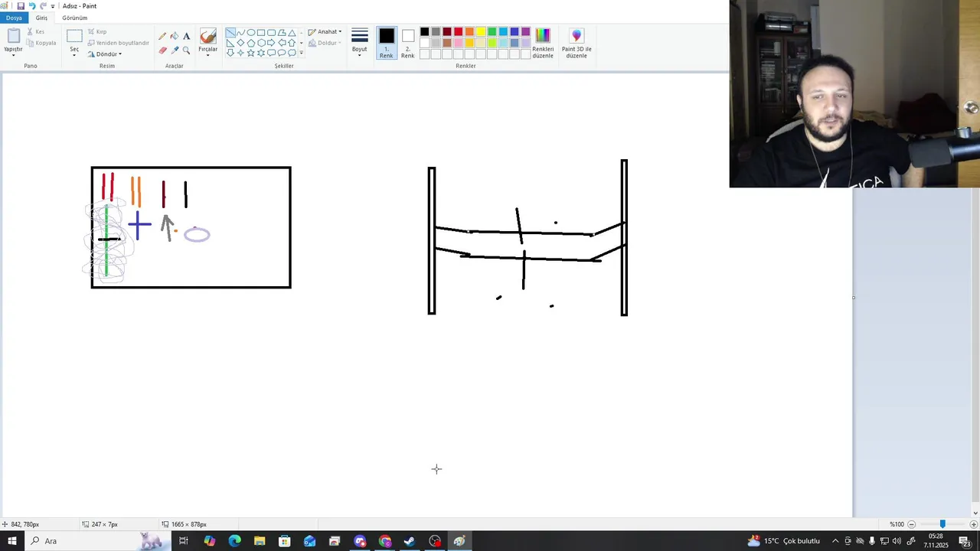The image size is (980, 551).
Task: Select the Fill with color bucket tool
Action: [175, 36]
